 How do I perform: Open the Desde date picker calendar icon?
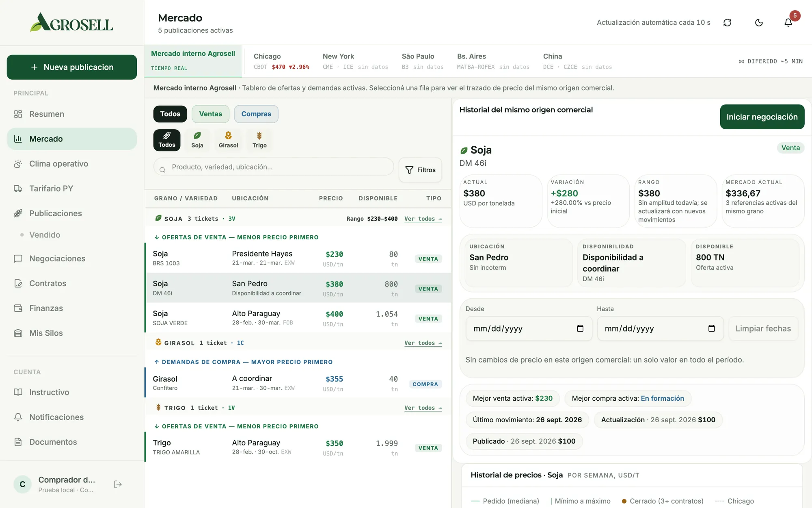click(x=580, y=328)
